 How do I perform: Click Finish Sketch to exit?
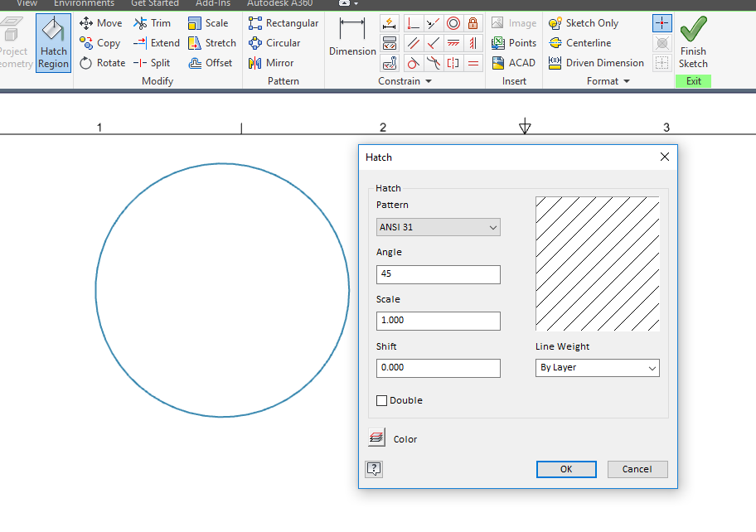coord(693,42)
